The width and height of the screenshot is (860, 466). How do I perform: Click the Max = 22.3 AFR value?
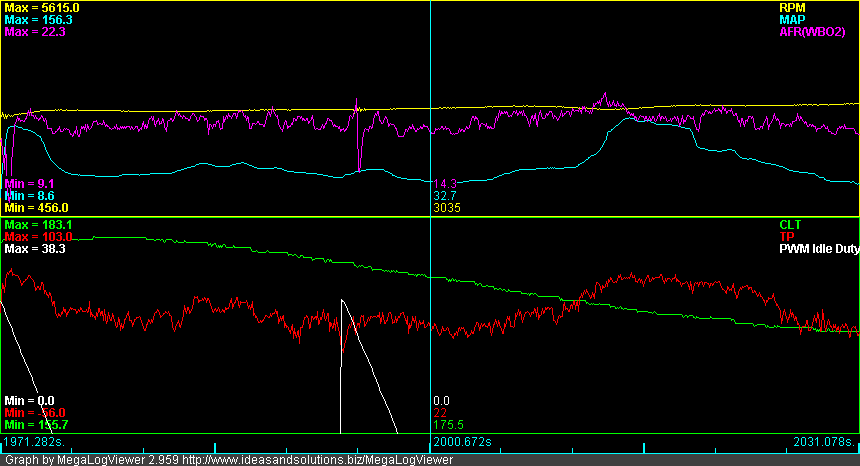(35, 32)
